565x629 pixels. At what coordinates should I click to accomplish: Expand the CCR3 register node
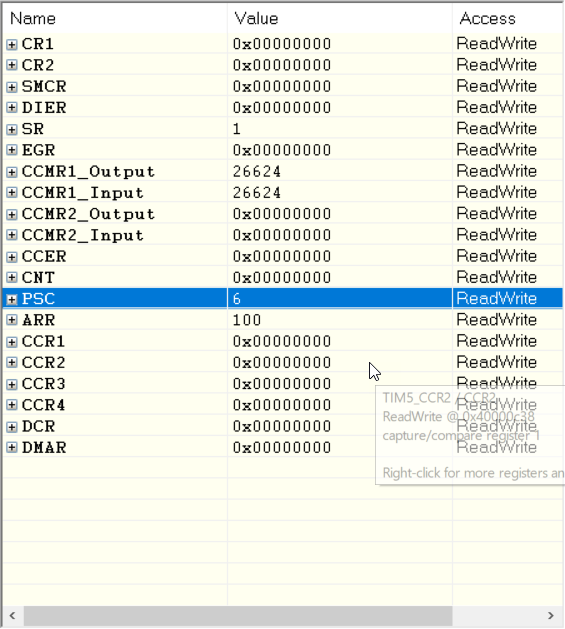click(12, 385)
